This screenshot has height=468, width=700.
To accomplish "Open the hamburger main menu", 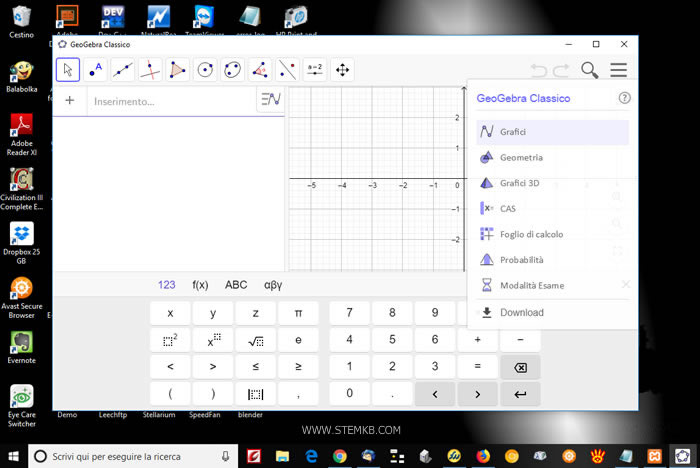I will [619, 70].
